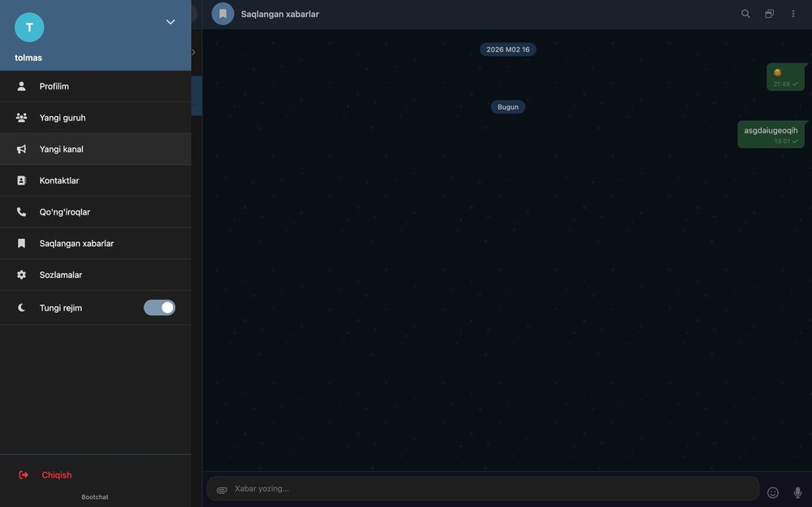Click the paperclip attach icon
The image size is (812, 507).
coord(222,490)
